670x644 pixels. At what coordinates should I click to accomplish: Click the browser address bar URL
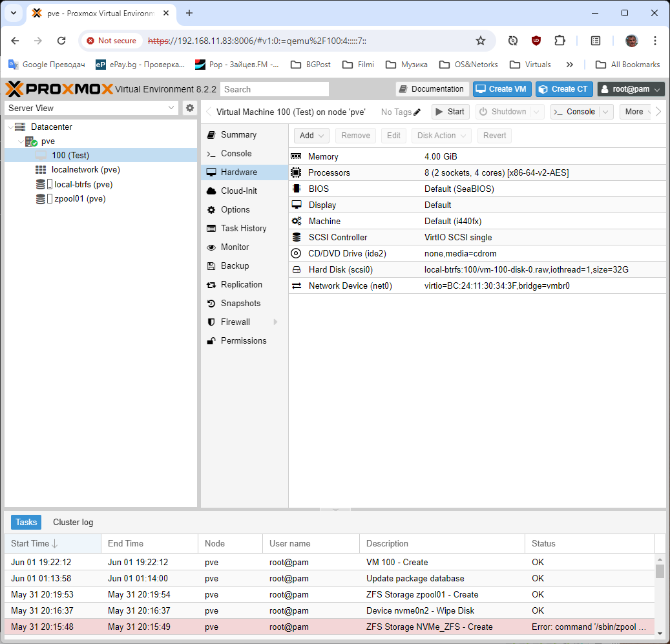(x=256, y=41)
